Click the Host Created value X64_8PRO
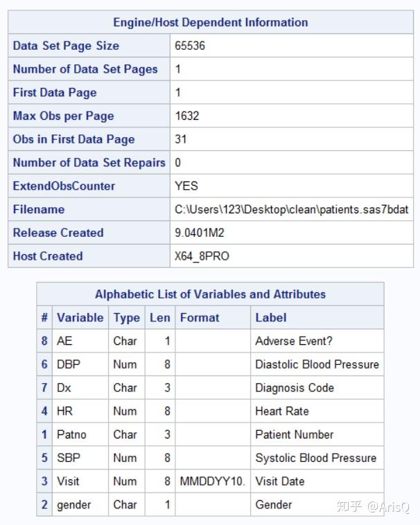Viewport: 420px width, 525px height. click(202, 256)
